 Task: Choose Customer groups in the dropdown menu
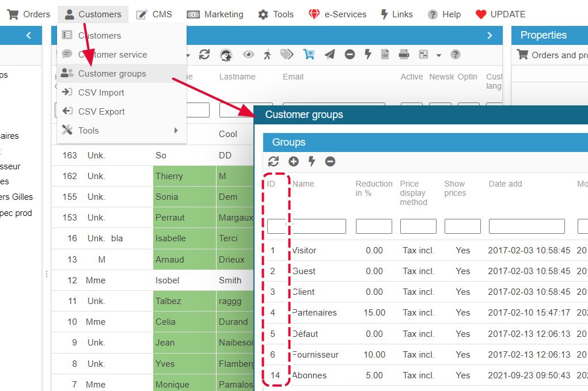point(112,74)
